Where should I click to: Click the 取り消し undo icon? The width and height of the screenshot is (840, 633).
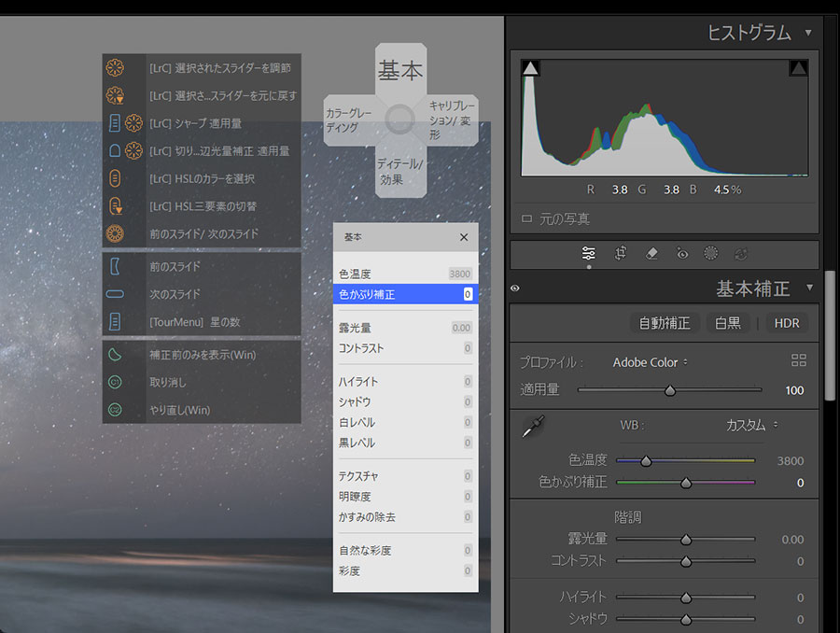point(116,382)
